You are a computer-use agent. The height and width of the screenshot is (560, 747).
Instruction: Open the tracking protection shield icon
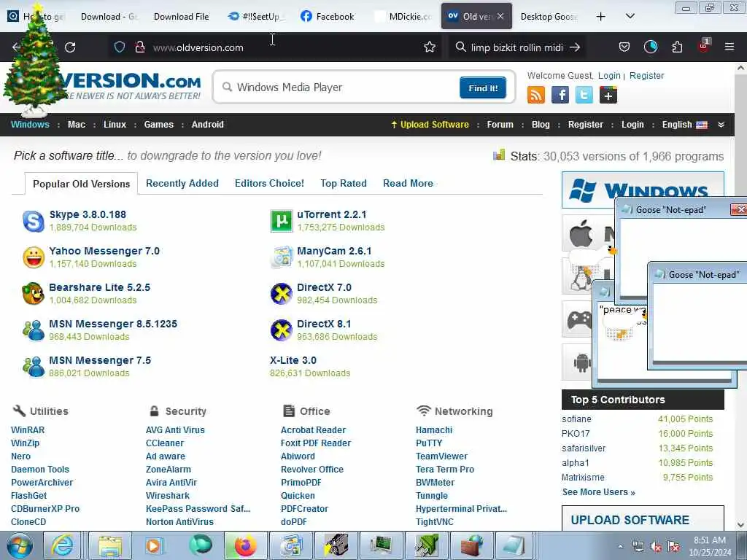click(120, 47)
